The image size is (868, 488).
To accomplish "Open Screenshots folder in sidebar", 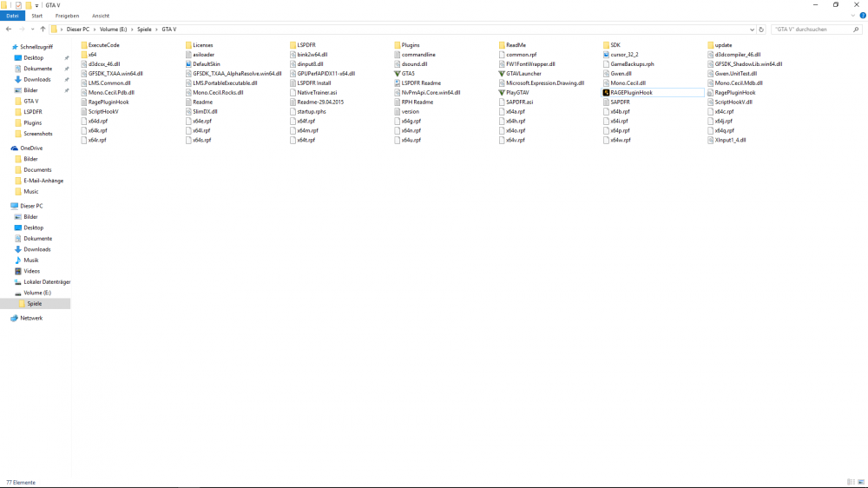I will tap(37, 134).
